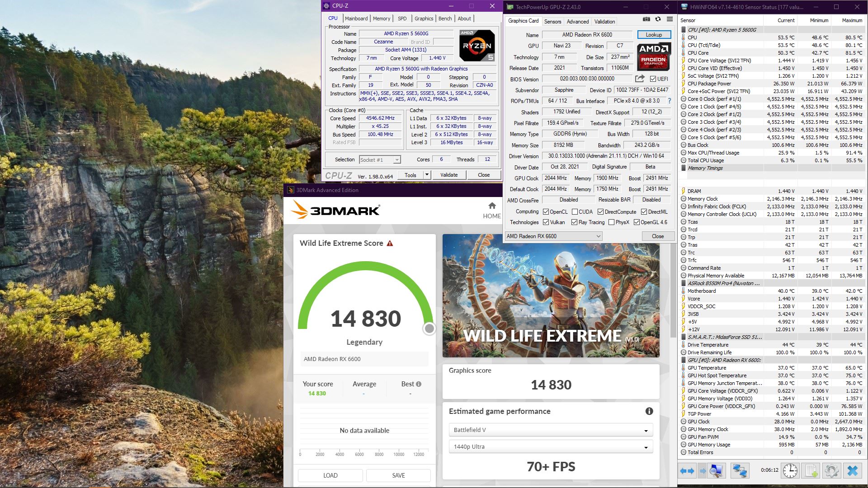The width and height of the screenshot is (868, 488).
Task: Toggle the OpenGL 4.6 checkbox
Action: coord(637,222)
